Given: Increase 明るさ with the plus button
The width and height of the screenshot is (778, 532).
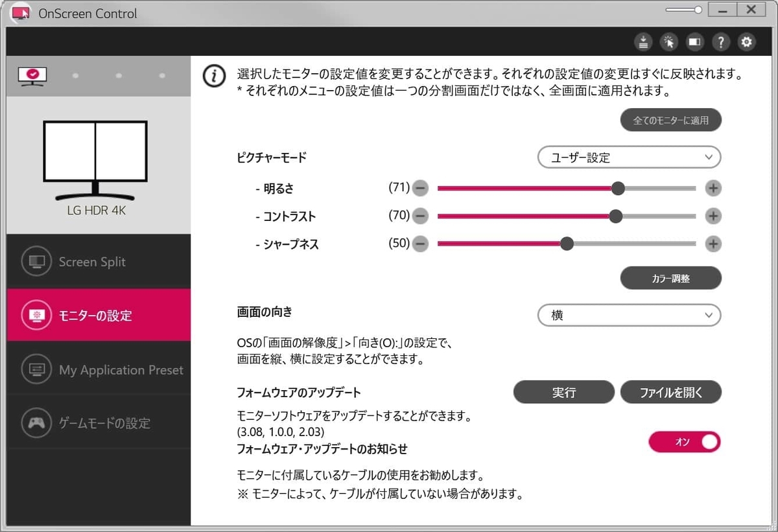Looking at the screenshot, I should [x=713, y=189].
